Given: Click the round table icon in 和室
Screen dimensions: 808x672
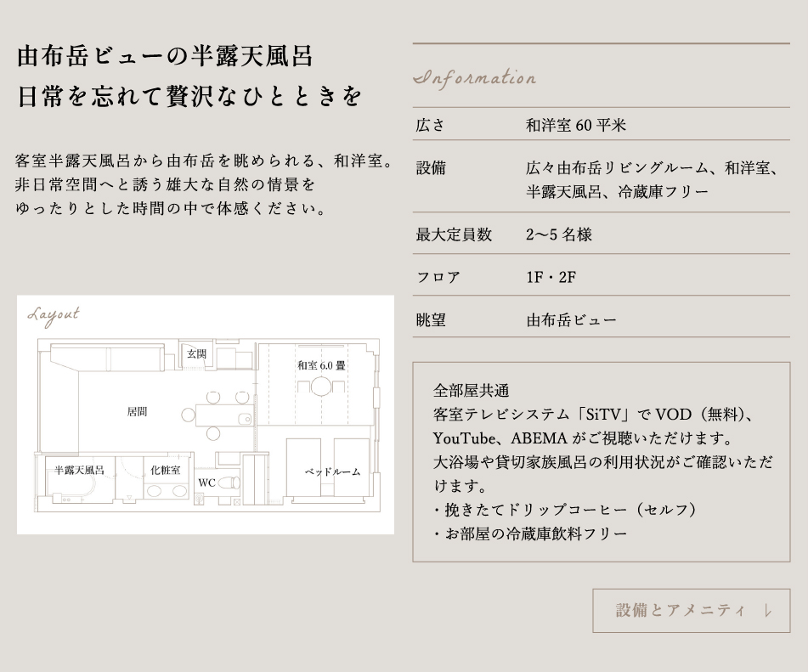Looking at the screenshot, I should click(321, 387).
